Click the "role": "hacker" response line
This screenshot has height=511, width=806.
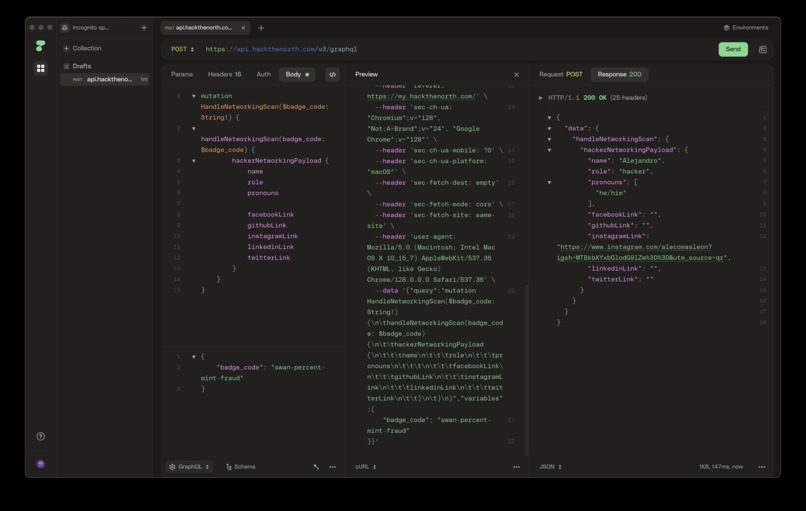620,172
